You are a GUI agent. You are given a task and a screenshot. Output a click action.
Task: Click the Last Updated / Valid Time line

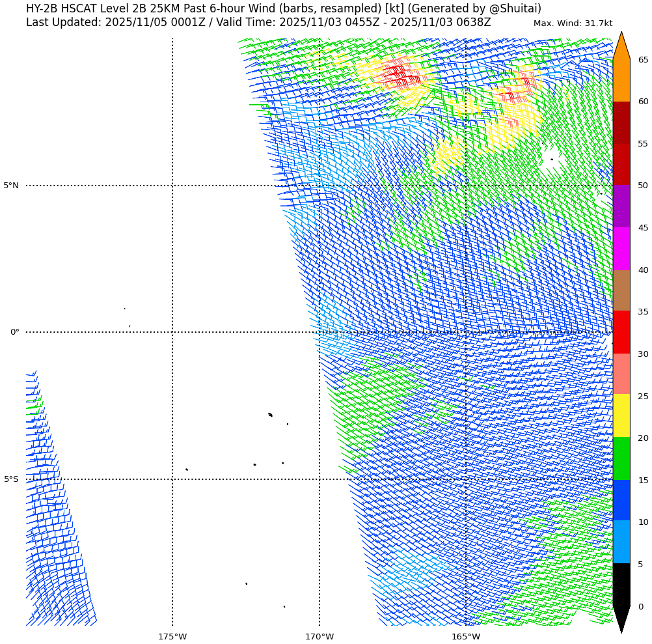[x=258, y=23]
